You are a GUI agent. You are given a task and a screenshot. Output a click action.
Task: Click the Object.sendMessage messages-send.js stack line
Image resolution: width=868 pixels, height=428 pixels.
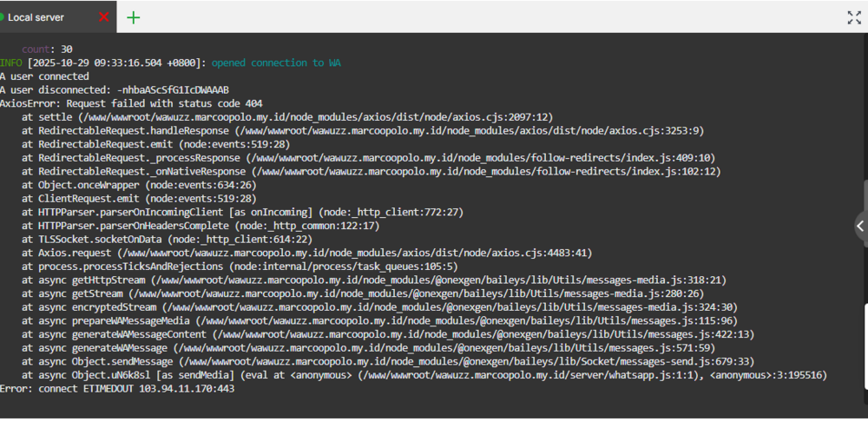380,361
